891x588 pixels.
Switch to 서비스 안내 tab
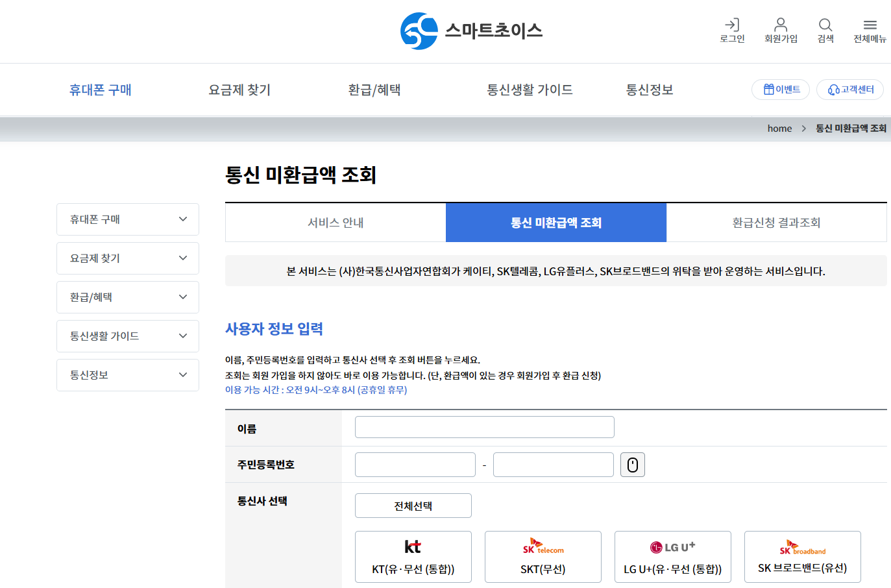tap(336, 223)
